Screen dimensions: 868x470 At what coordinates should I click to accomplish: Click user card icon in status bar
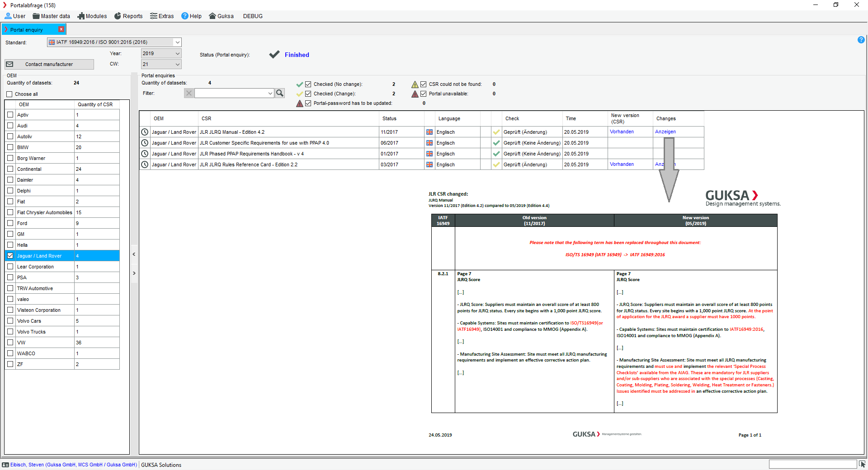click(5, 465)
